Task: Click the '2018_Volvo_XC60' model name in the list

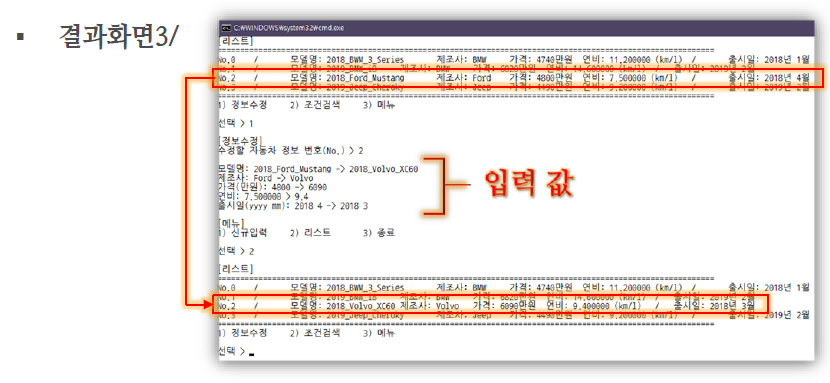Action: click(x=361, y=306)
